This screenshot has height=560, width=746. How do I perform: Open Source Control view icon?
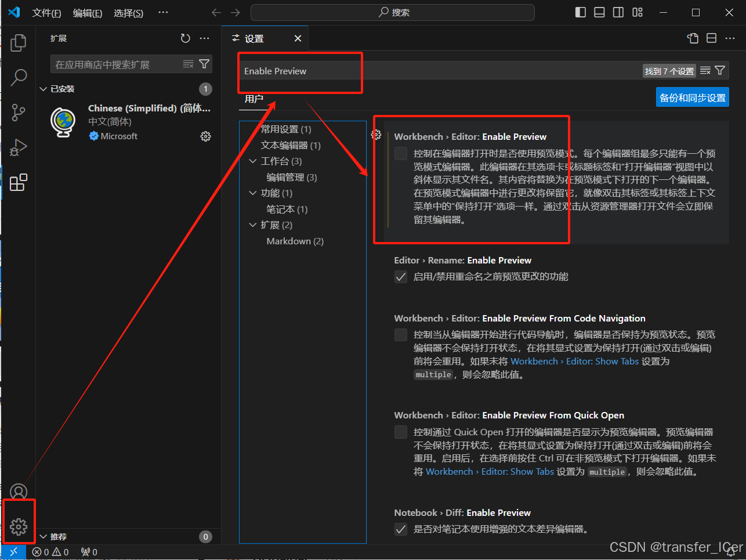pos(18,112)
